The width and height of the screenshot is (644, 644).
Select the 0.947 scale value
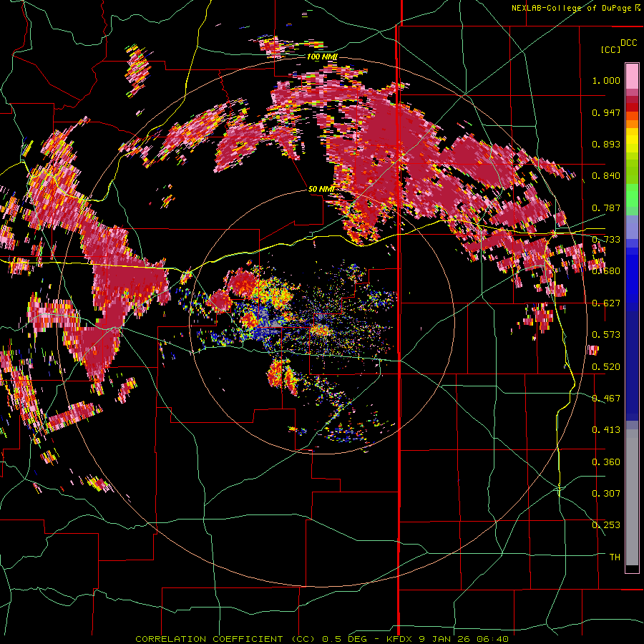[606, 112]
